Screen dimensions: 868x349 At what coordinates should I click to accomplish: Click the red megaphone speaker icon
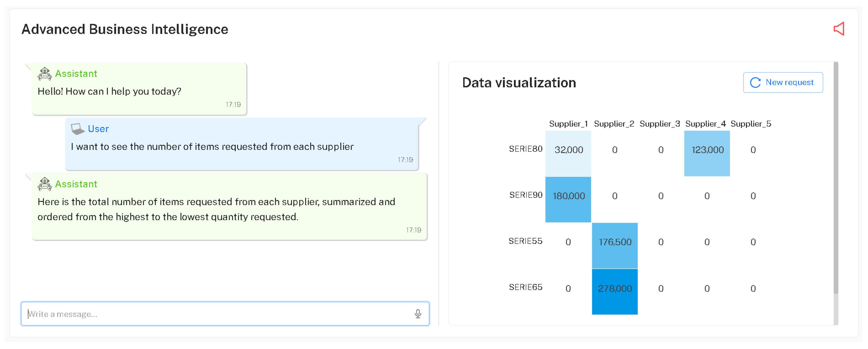(x=839, y=29)
